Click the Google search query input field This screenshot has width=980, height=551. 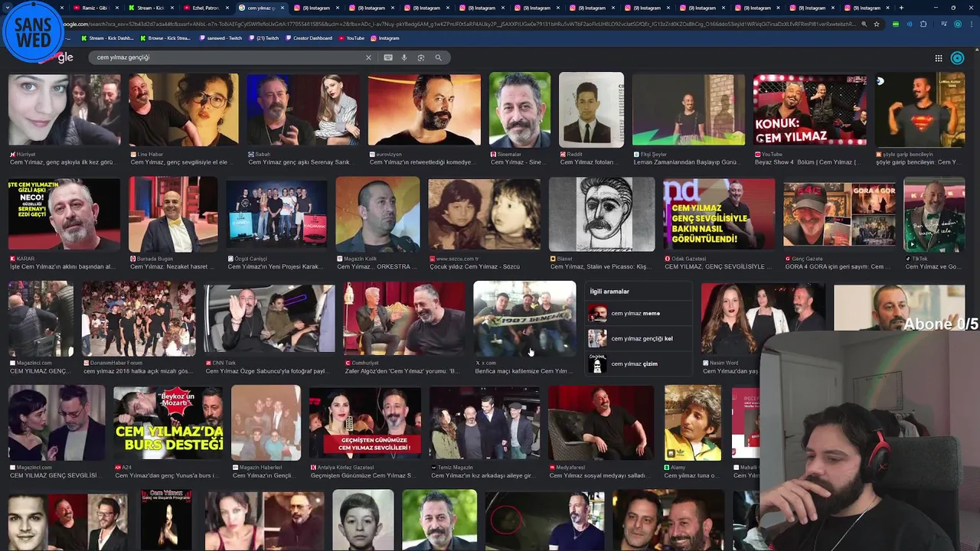point(226,57)
